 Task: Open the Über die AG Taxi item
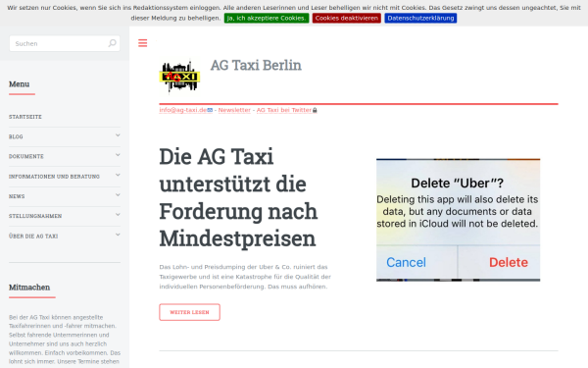pyautogui.click(x=33, y=236)
